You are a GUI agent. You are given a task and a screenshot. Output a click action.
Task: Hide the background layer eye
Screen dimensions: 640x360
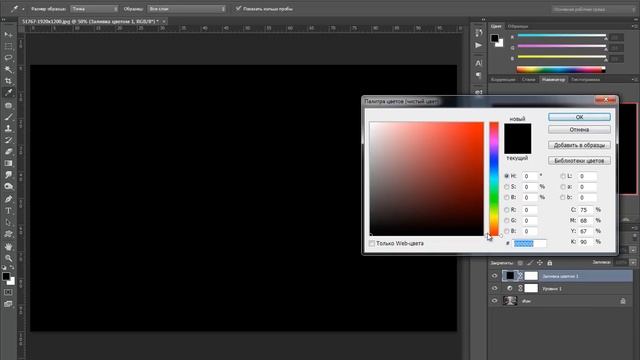pyautogui.click(x=494, y=301)
